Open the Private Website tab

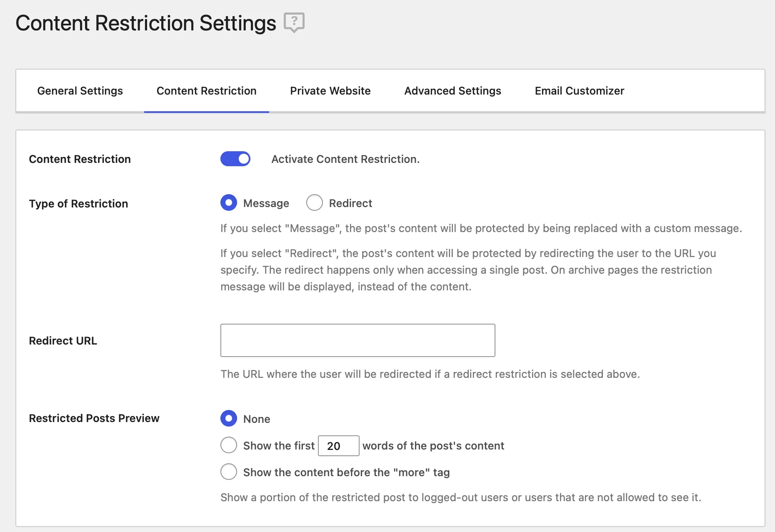tap(330, 91)
